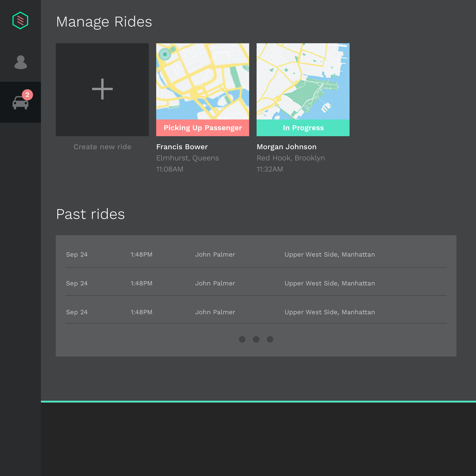Open the Francis Bower name link

pos(182,147)
